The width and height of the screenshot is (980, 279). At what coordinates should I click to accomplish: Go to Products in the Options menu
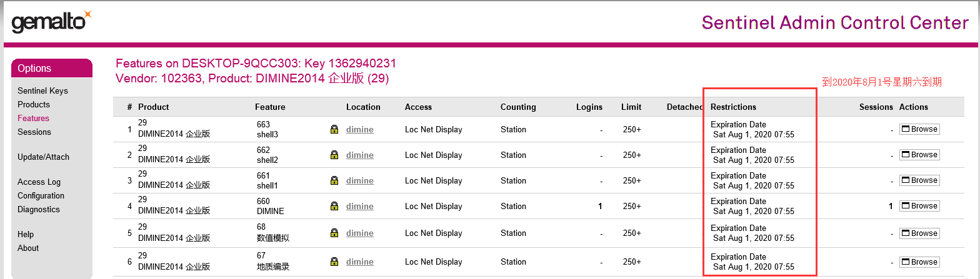click(x=34, y=105)
